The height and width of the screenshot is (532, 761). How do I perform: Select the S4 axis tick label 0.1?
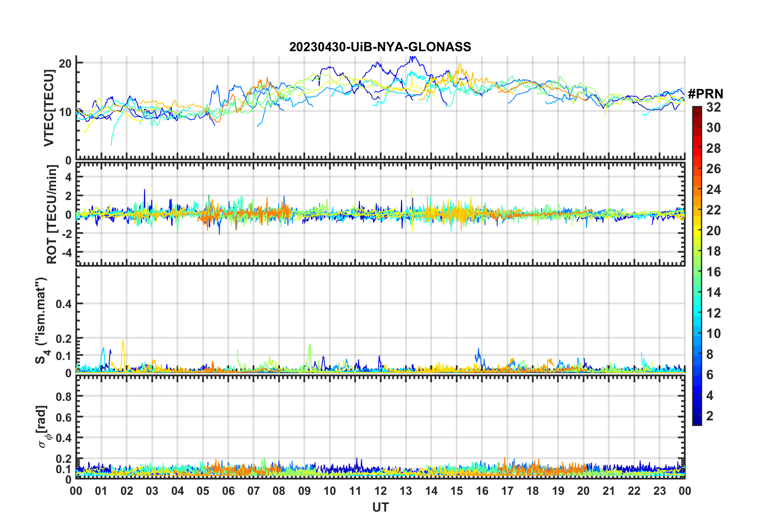[x=64, y=356]
